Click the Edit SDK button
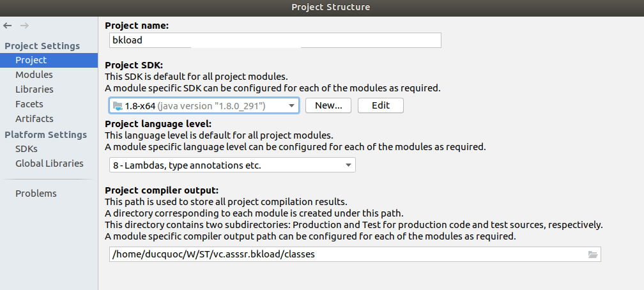Image resolution: width=644 pixels, height=290 pixels. (381, 105)
